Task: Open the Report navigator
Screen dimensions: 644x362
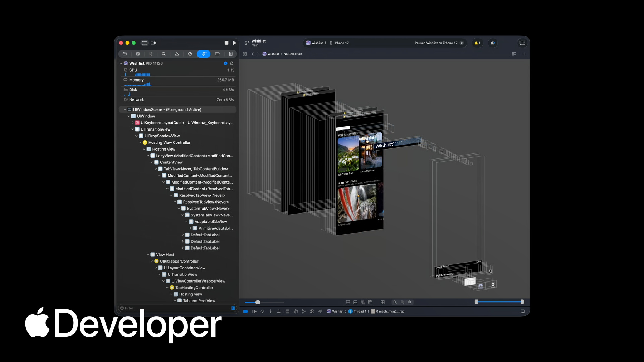Action: (x=231, y=54)
